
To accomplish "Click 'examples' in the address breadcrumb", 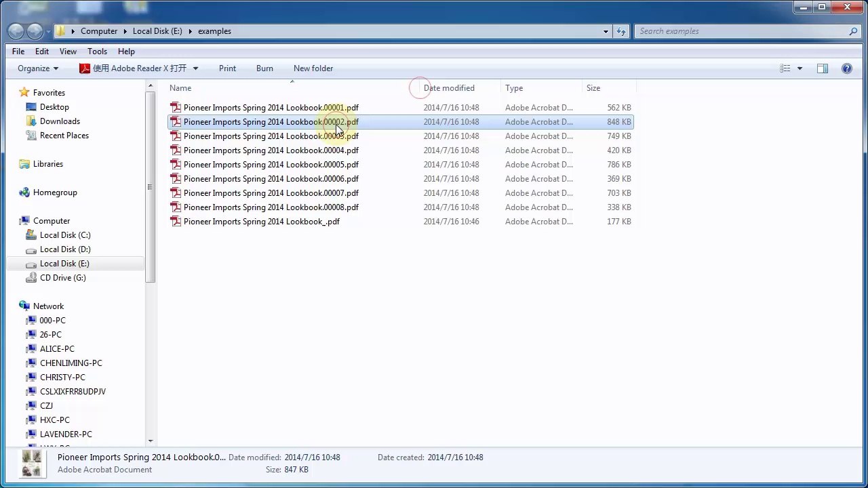I will coord(214,31).
